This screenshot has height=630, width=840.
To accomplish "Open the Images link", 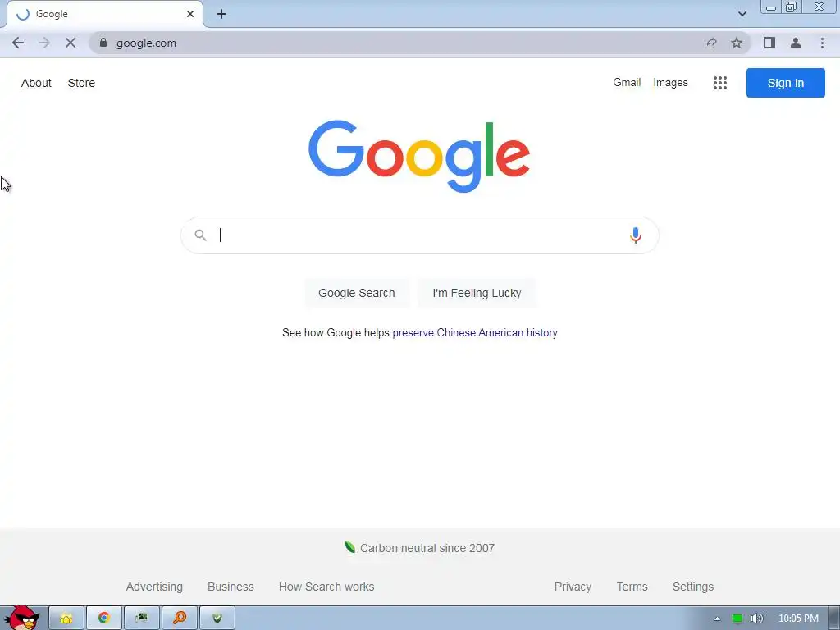I will coord(670,83).
